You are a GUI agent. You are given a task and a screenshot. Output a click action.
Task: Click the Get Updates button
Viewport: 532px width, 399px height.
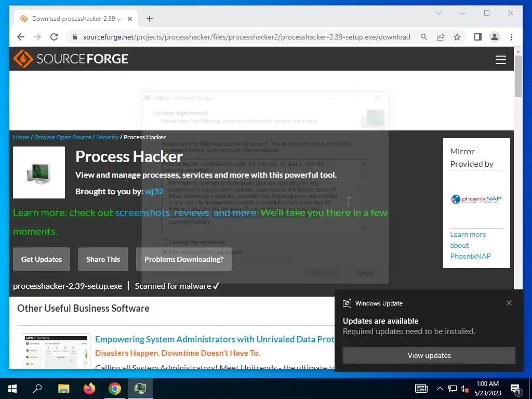42,259
